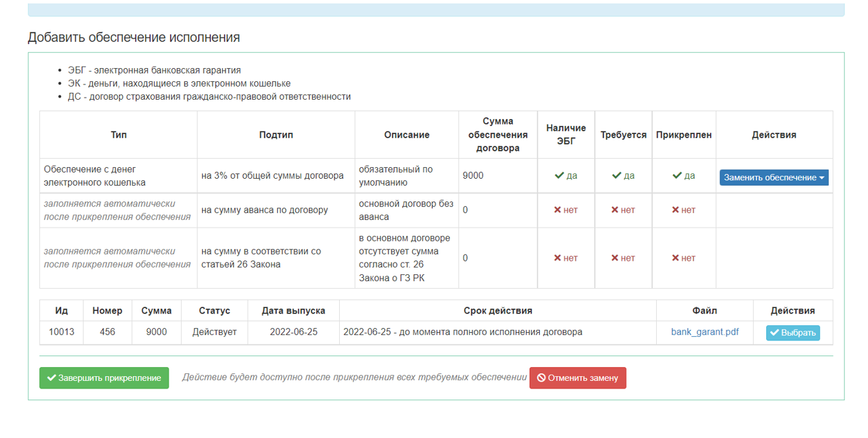This screenshot has height=438, width=868.
Task: Click red X under Наличие ЭБГ in article 26 row
Action: pyautogui.click(x=558, y=259)
